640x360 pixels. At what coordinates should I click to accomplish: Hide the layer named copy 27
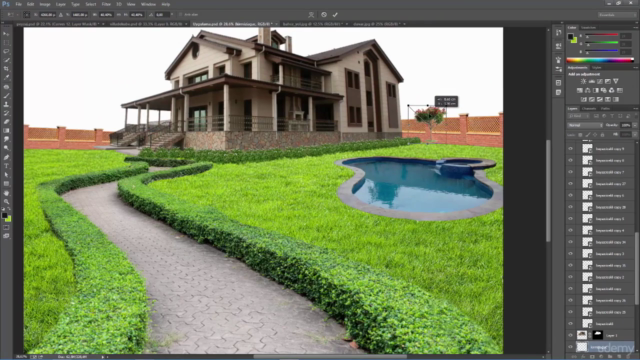click(571, 184)
